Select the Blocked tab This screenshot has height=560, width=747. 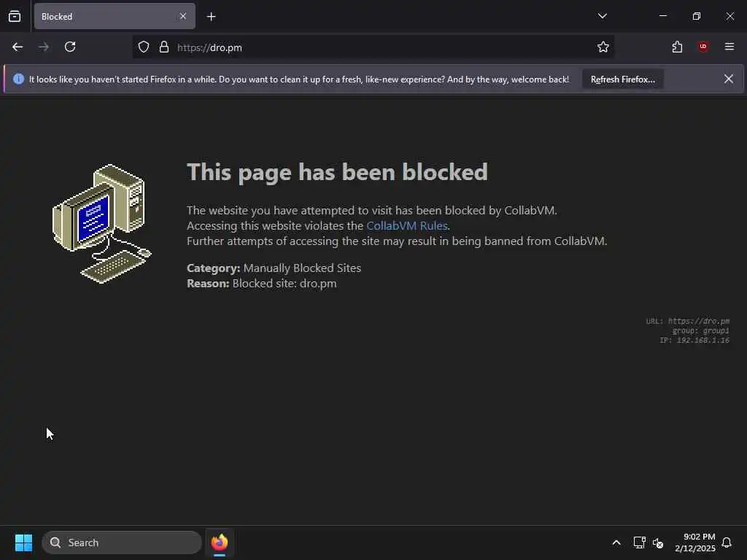click(115, 16)
